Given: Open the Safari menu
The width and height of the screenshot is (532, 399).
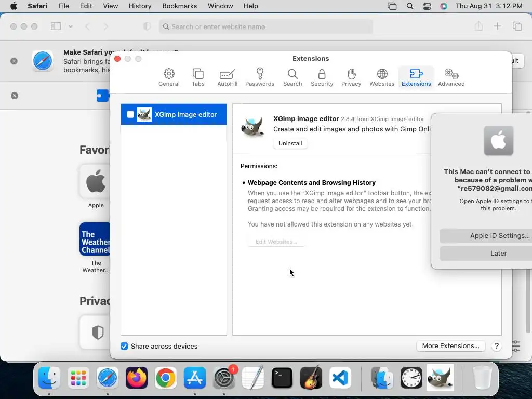Looking at the screenshot, I should 37,6.
